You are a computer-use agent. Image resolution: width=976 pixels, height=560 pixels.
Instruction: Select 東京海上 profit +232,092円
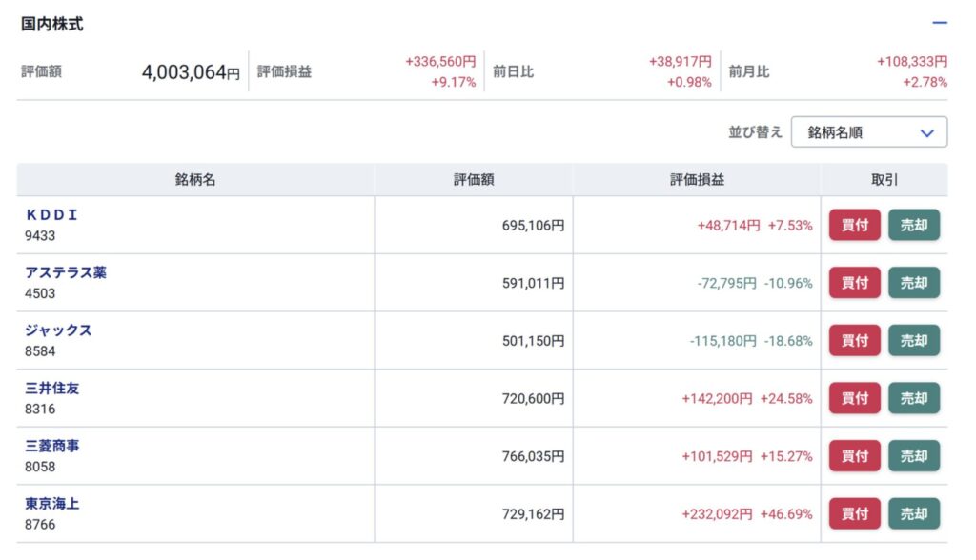click(717, 514)
